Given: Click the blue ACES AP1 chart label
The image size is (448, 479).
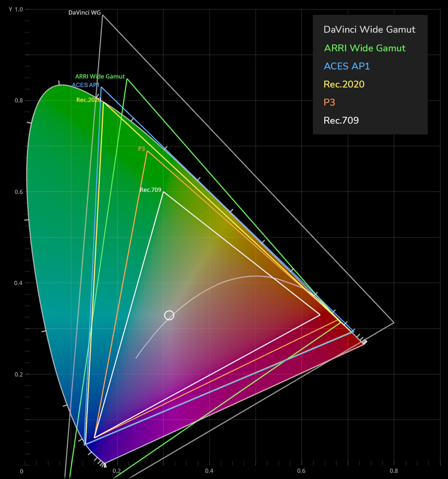Looking at the screenshot, I should pos(86,85).
